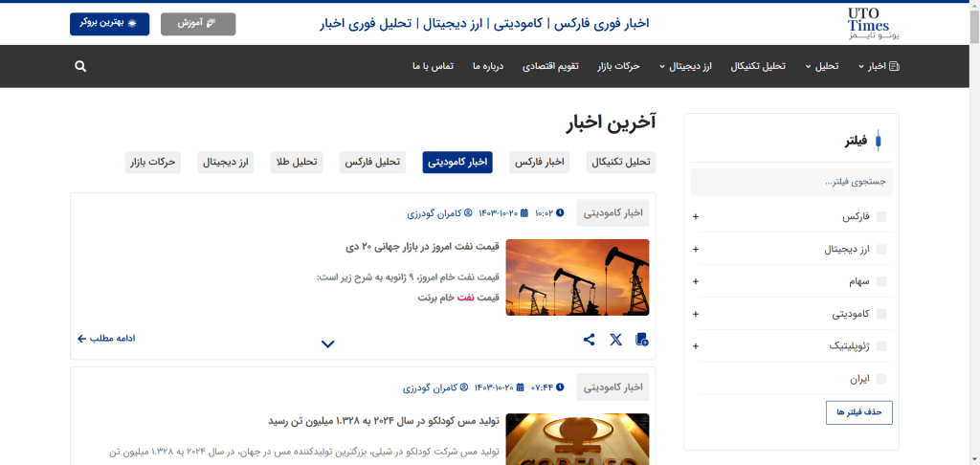The image size is (980, 465).
Task: Click the candlestick icon beside فیلتر heading
Action: click(x=879, y=142)
